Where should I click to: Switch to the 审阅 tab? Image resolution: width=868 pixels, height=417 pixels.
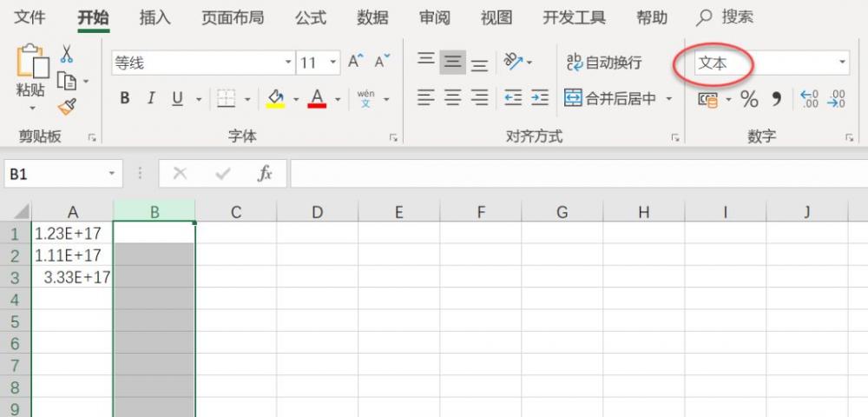tap(435, 17)
